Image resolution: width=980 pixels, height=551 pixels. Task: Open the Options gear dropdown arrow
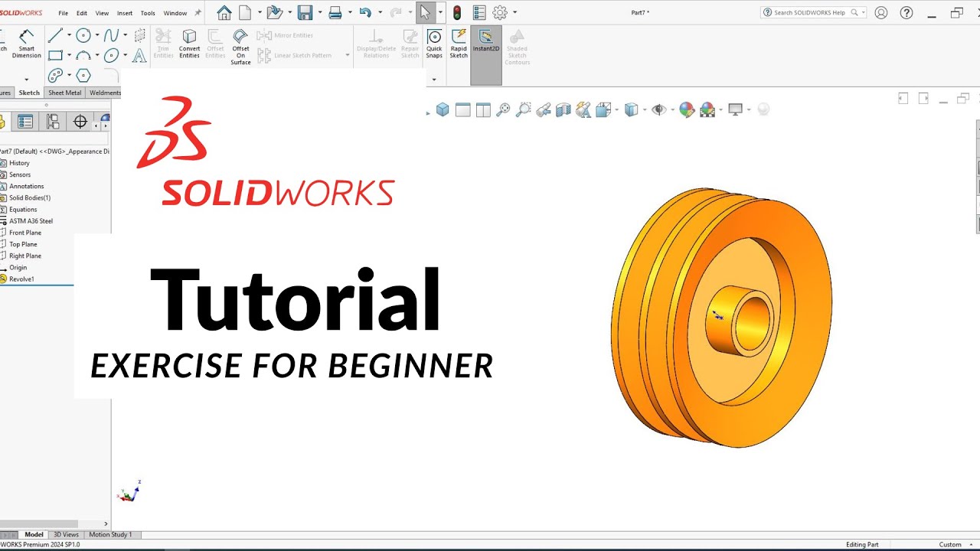(514, 12)
